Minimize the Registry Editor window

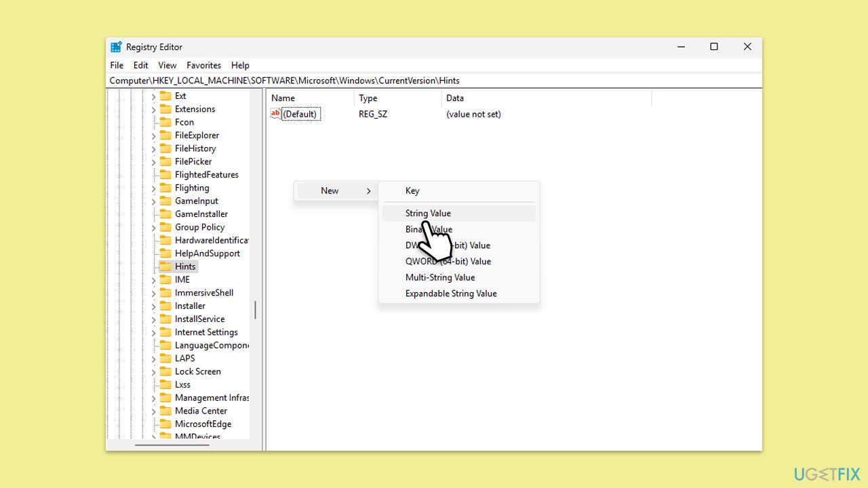[x=681, y=47]
